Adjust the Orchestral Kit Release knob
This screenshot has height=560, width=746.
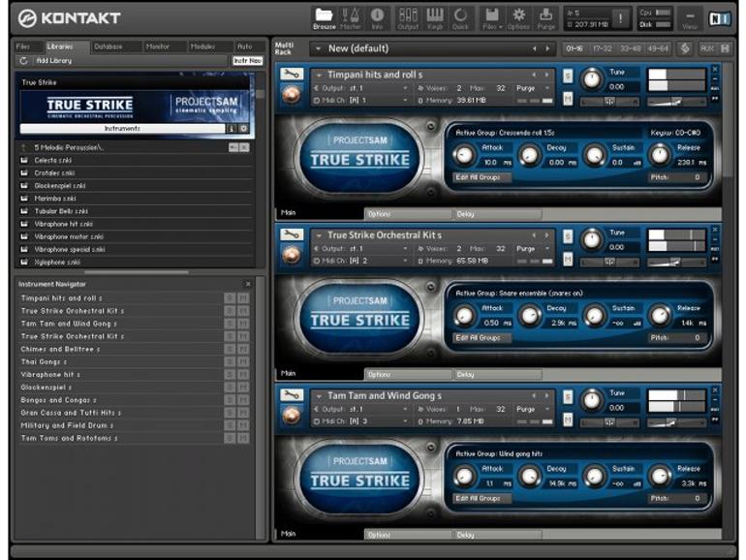coord(660,316)
